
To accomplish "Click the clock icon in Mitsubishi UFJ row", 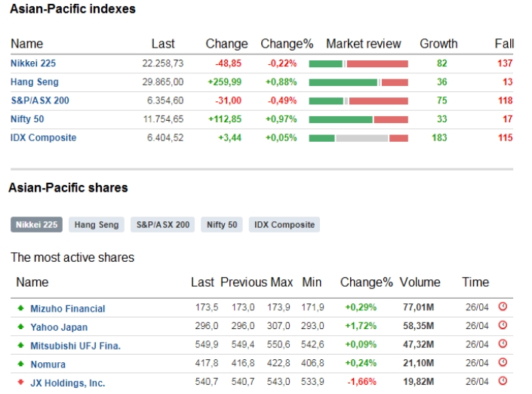I will point(503,344).
